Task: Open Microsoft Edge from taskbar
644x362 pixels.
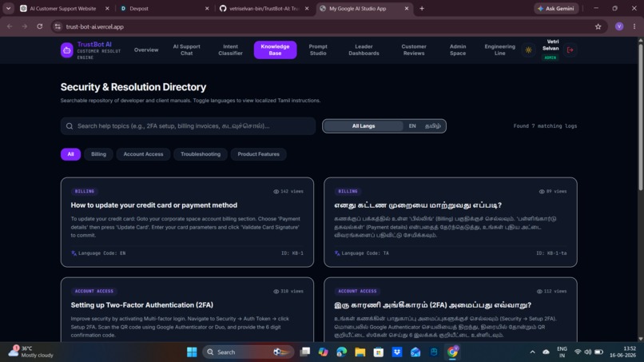Action: (x=342, y=352)
